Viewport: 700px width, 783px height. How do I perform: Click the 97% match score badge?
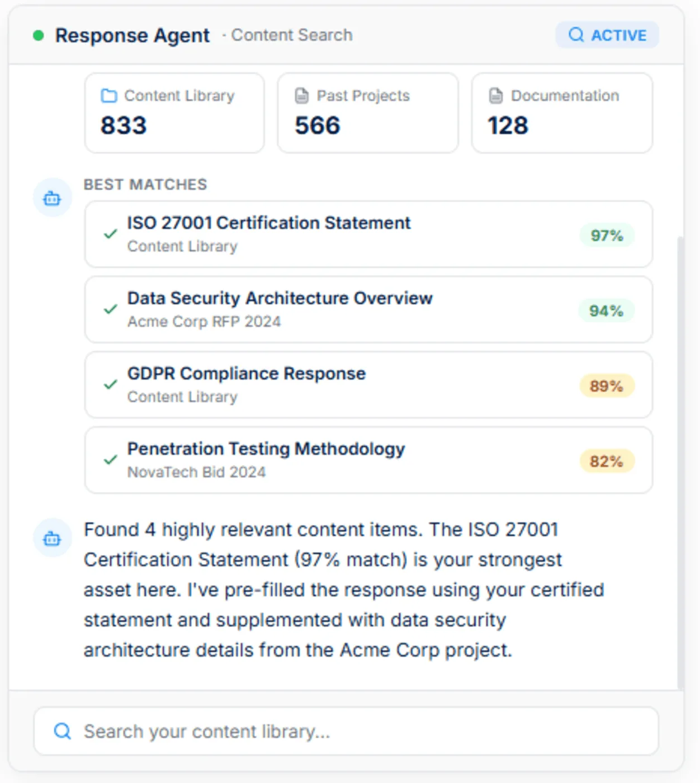607,235
